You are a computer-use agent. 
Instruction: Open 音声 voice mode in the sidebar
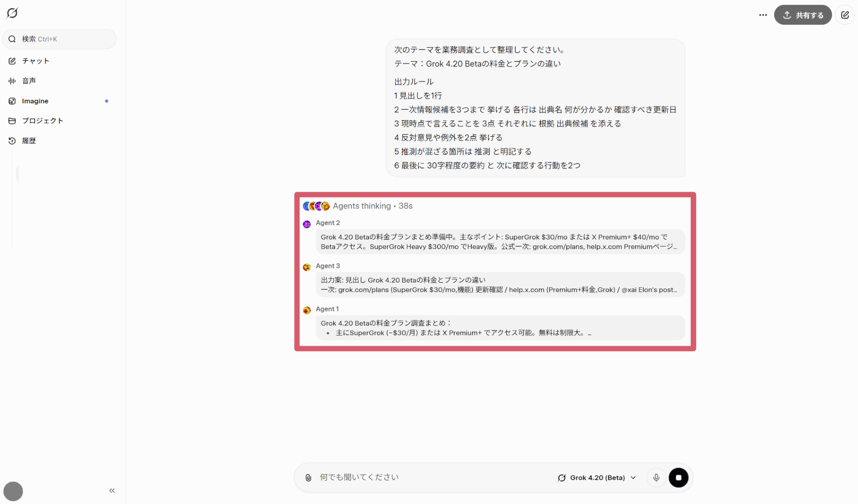pyautogui.click(x=29, y=81)
